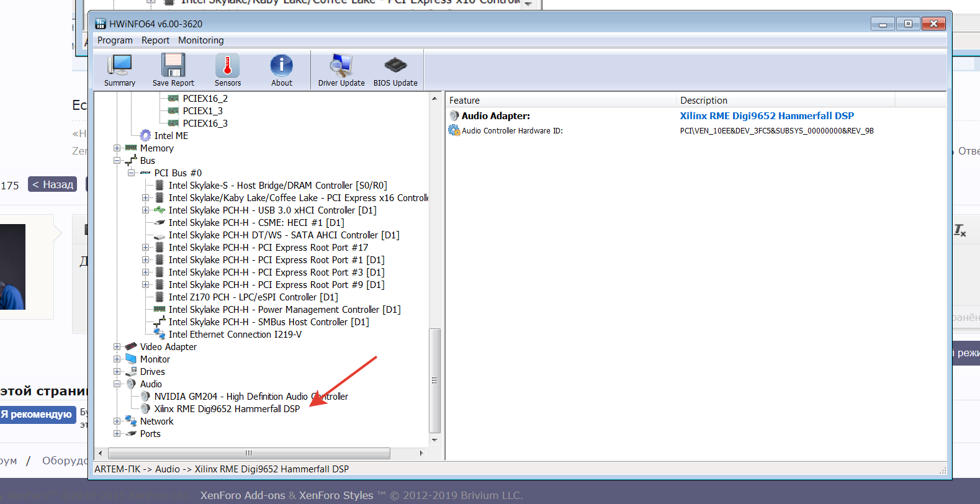
Task: Open Sensors thermometer icon
Action: coord(227,65)
